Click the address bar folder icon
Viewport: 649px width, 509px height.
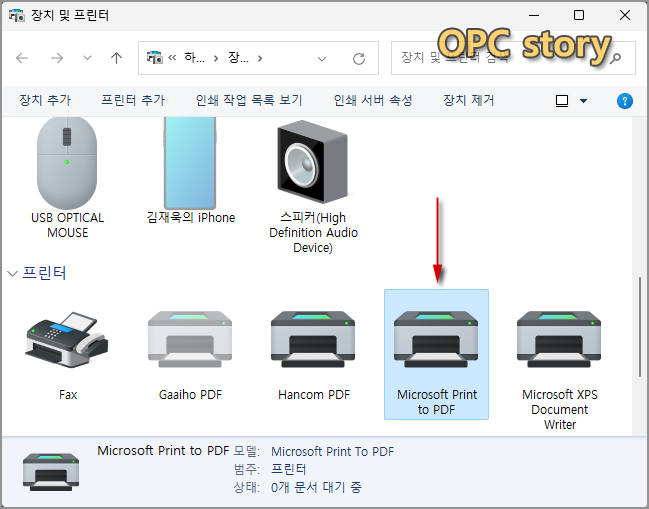click(x=155, y=58)
